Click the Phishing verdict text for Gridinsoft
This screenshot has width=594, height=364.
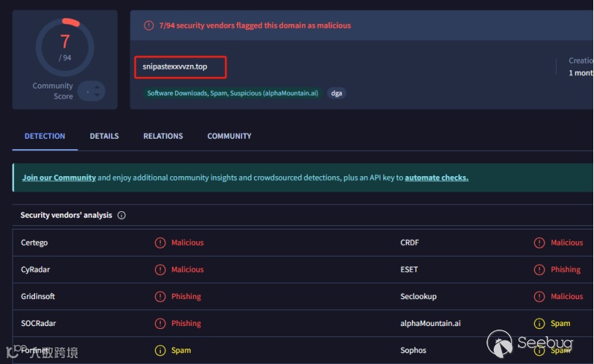tap(186, 296)
